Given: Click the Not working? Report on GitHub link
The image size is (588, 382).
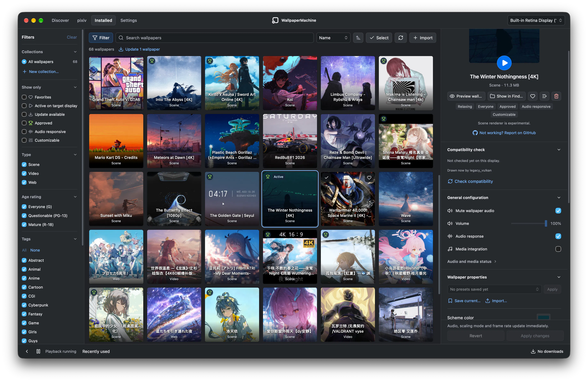Looking at the screenshot, I should (x=504, y=133).
